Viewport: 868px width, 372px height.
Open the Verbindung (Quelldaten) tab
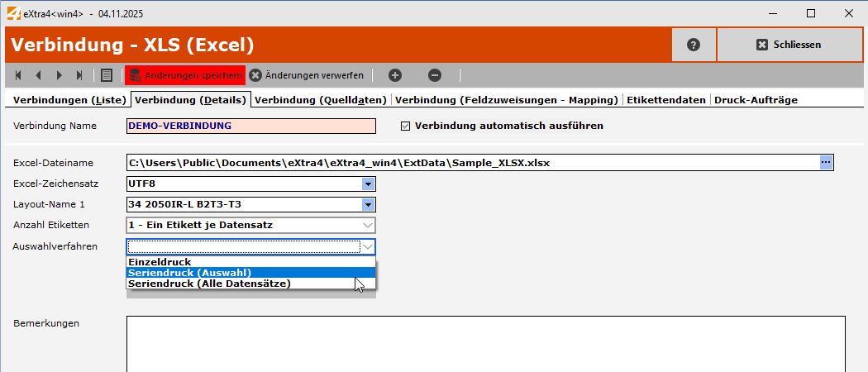[321, 100]
